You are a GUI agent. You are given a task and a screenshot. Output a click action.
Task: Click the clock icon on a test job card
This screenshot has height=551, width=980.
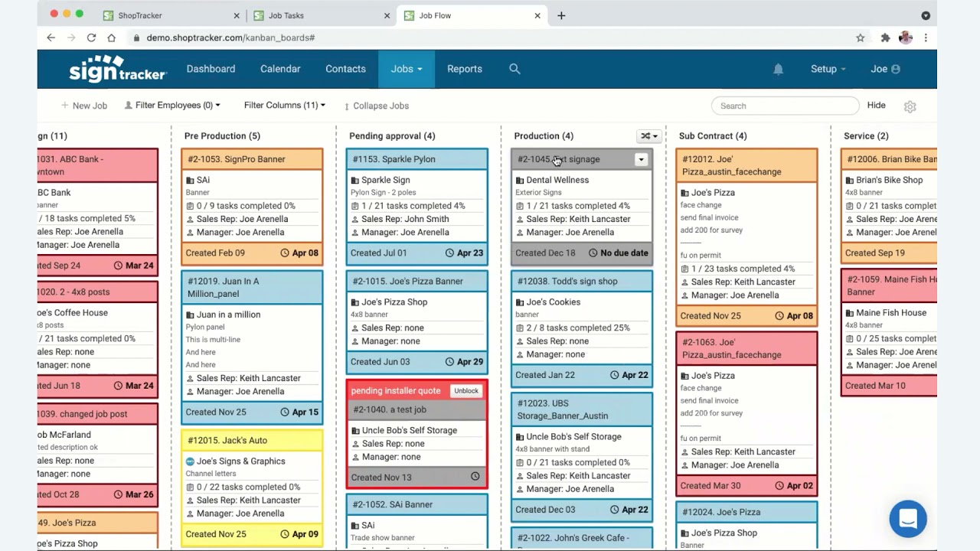tap(475, 477)
